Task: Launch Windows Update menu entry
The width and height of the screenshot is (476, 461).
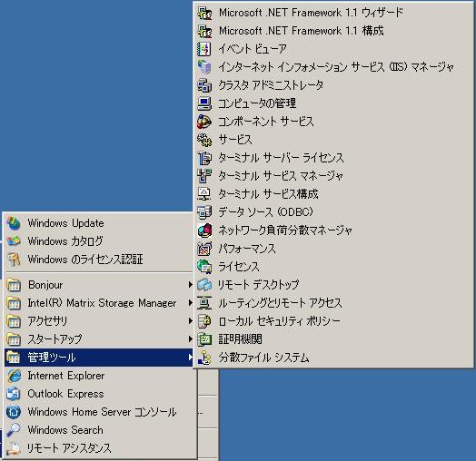Action: 99,223
